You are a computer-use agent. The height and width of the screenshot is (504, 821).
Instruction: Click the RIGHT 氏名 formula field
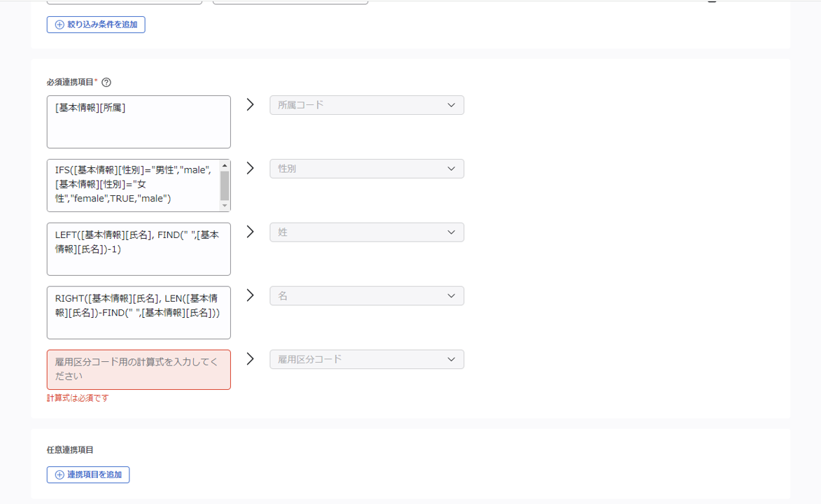[x=139, y=313]
